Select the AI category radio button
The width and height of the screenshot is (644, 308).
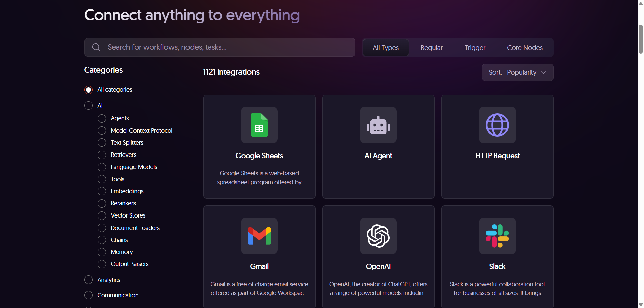88,106
